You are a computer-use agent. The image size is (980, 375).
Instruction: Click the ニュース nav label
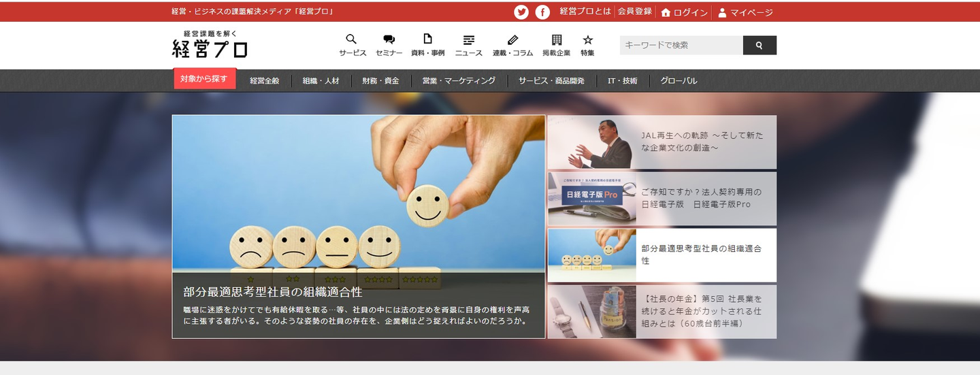(x=468, y=53)
